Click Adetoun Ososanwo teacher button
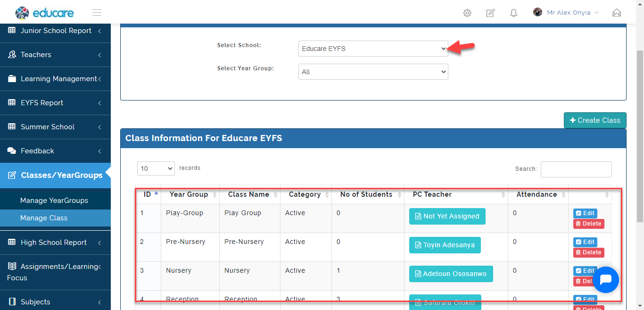Viewport: 644px width, 310px height. coord(451,274)
